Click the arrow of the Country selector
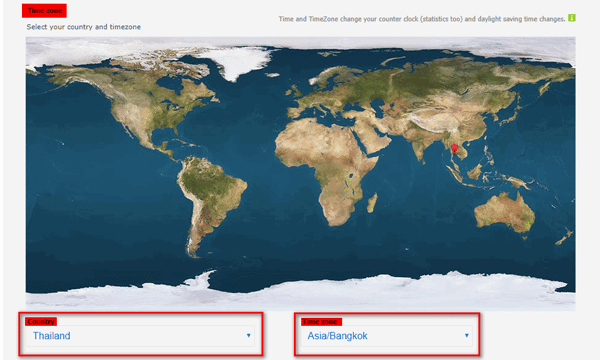 click(248, 336)
